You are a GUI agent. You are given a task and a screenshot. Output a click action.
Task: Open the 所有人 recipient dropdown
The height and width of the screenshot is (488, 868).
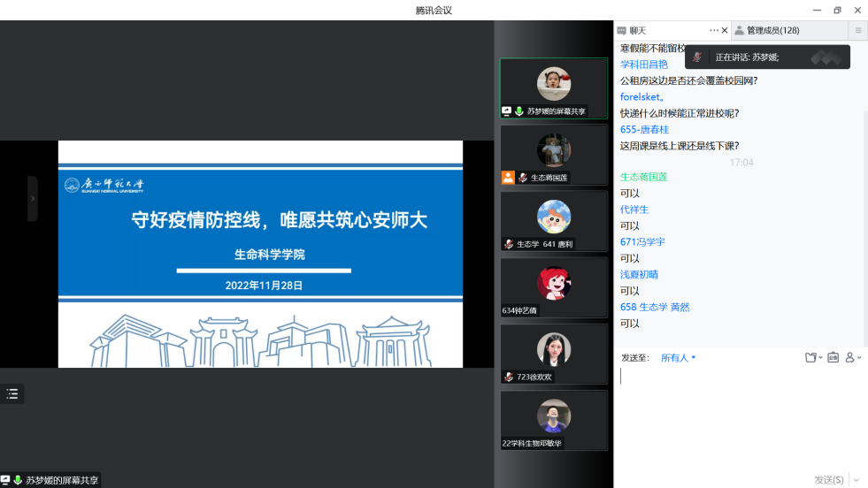tap(678, 358)
